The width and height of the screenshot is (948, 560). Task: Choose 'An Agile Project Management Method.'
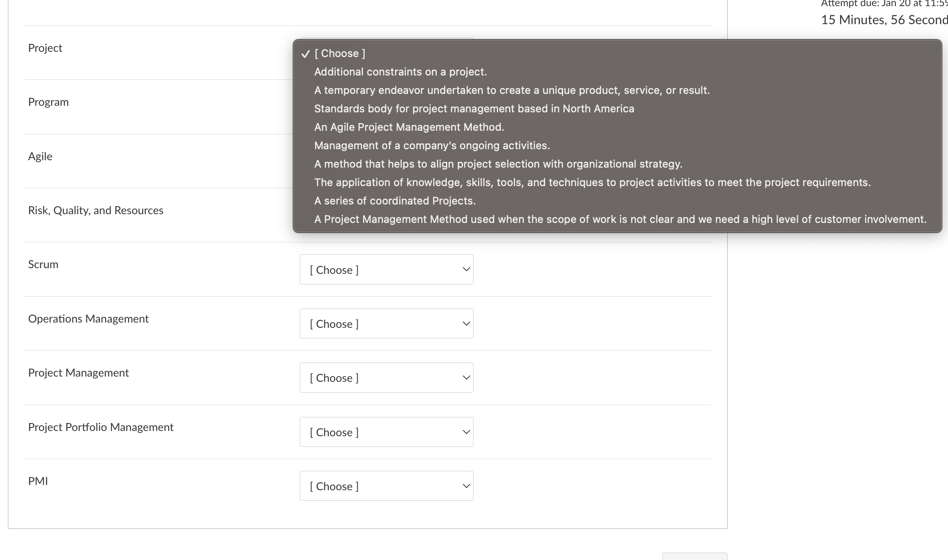[409, 127]
